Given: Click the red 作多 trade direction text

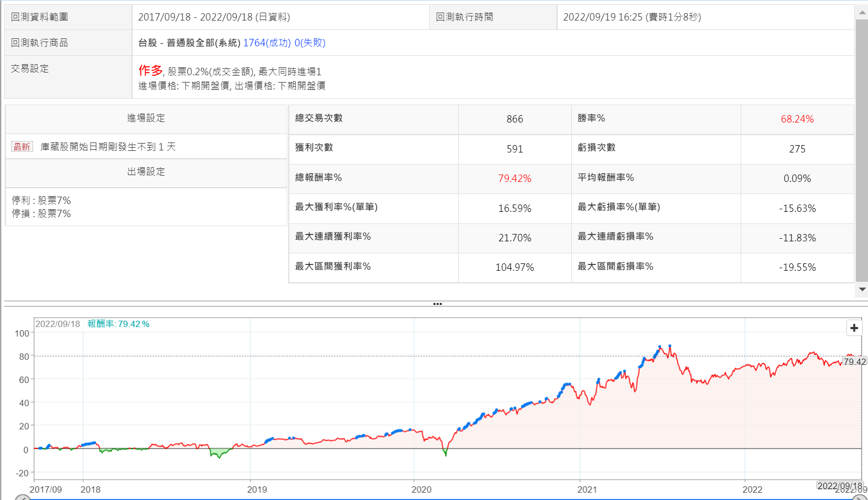Looking at the screenshot, I should click(x=150, y=70).
